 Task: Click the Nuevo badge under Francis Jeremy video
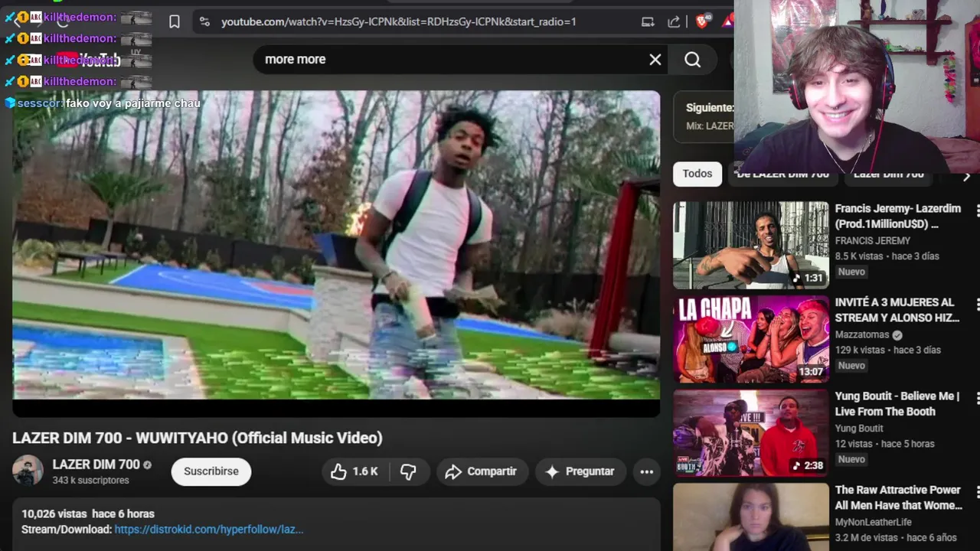[x=851, y=272]
